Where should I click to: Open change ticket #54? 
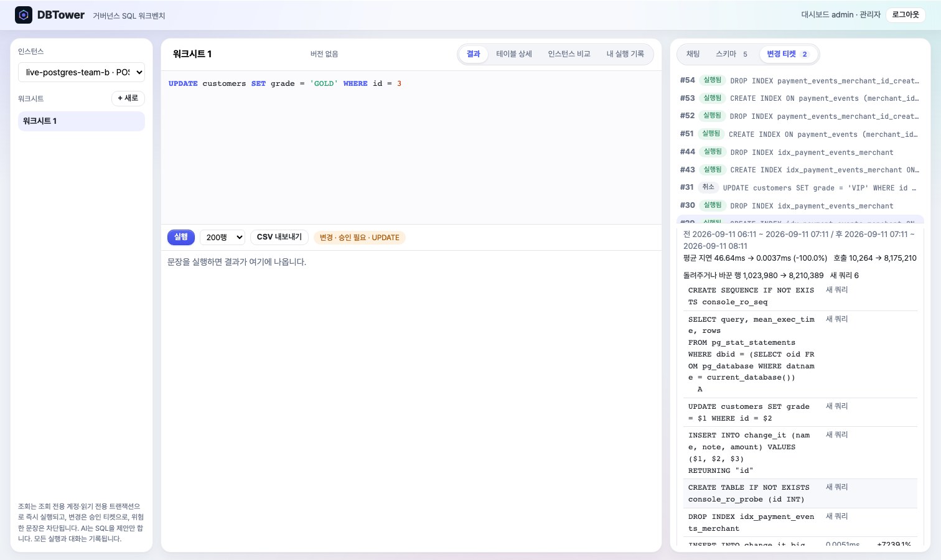(800, 80)
